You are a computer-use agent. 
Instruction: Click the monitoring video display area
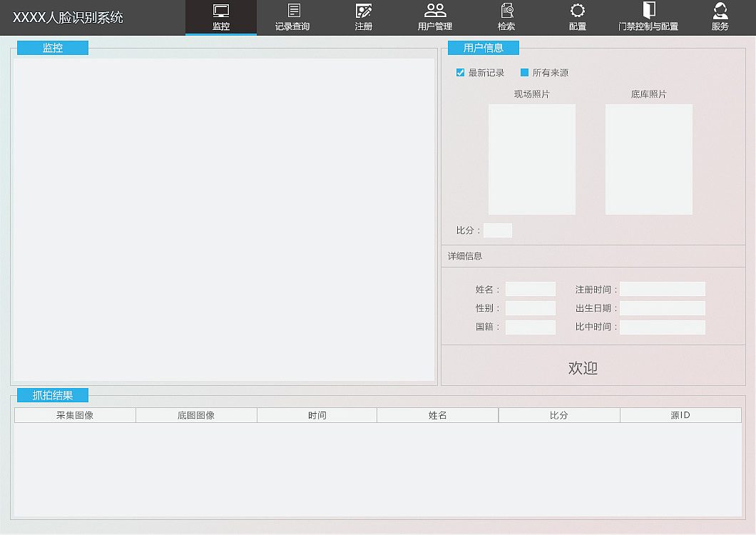click(x=224, y=220)
